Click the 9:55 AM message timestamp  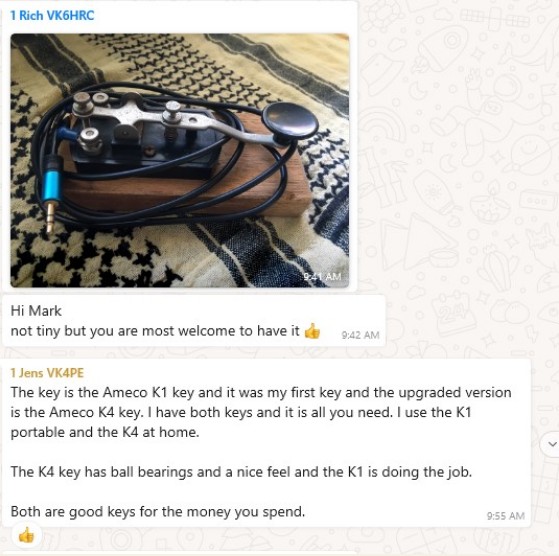506,516
